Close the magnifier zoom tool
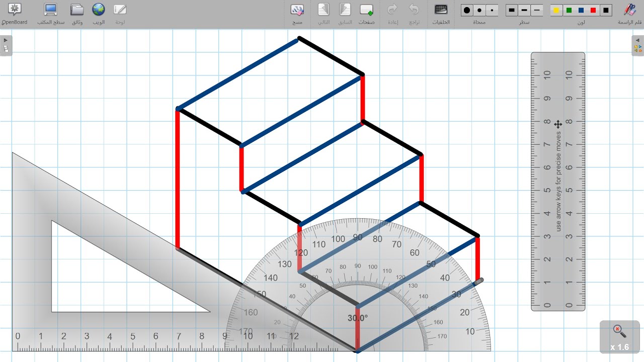This screenshot has width=644, height=362. click(619, 330)
